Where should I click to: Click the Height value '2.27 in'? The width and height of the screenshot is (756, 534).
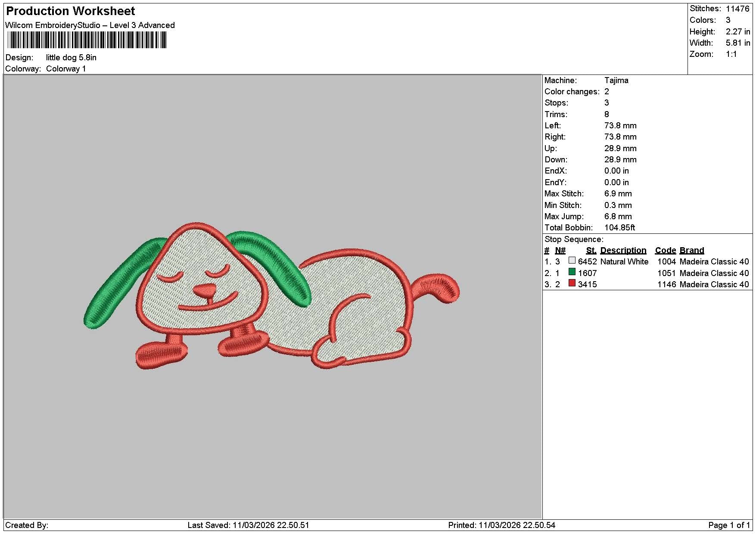tap(738, 31)
